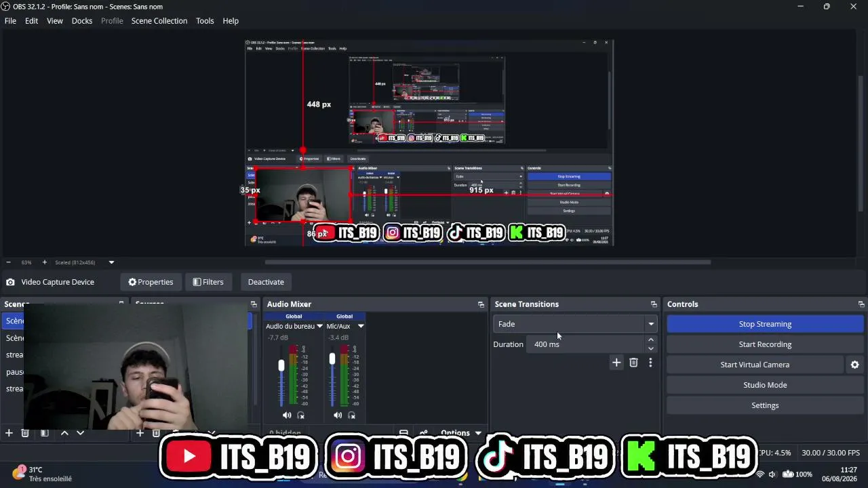Open battery status showing 100%
The height and width of the screenshot is (488, 868).
click(x=797, y=474)
